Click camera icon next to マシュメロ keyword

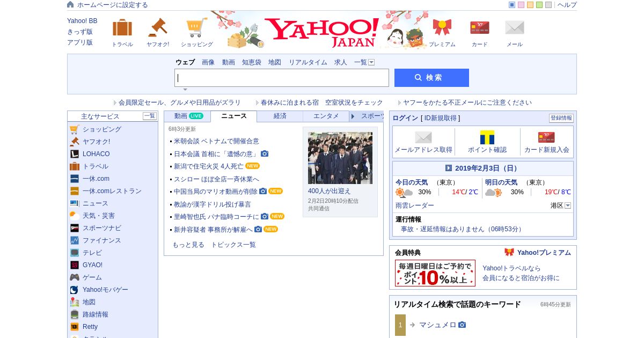[462, 325]
